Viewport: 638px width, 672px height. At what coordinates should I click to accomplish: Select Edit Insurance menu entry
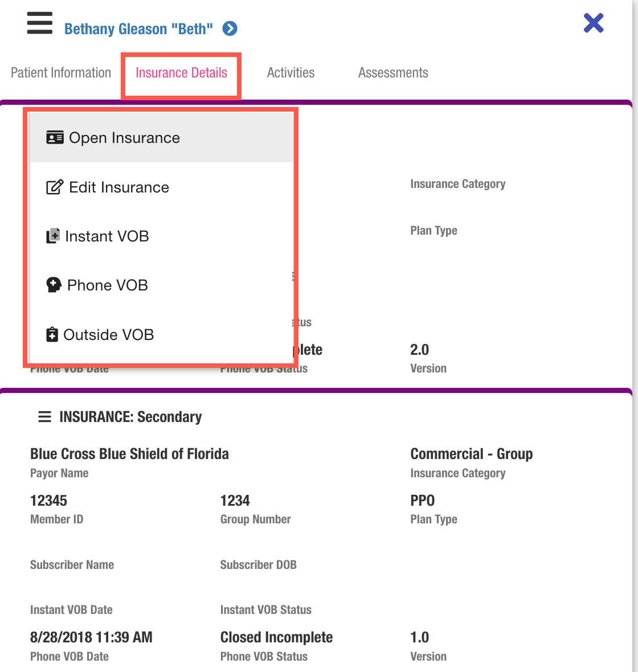119,187
